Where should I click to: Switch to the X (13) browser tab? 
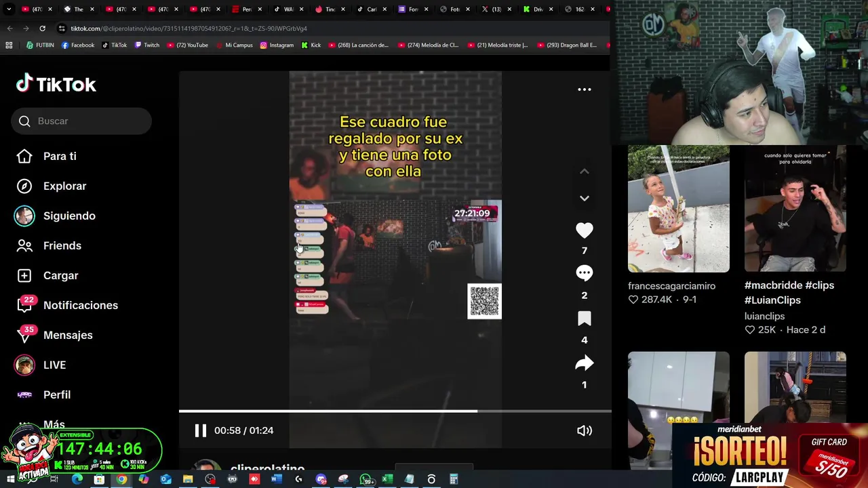click(x=497, y=9)
